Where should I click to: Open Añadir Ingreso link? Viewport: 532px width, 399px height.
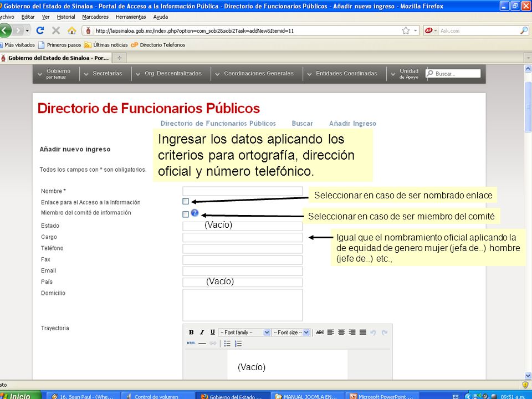[352, 124]
